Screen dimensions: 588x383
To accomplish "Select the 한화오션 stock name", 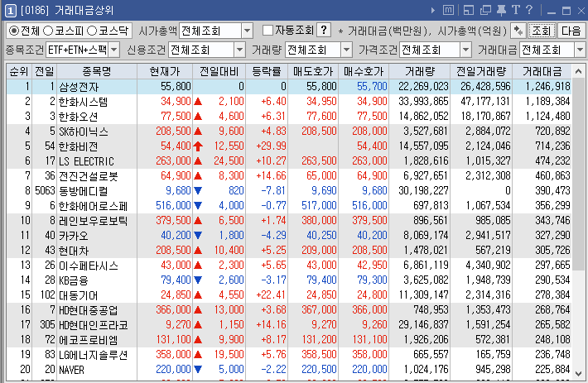I will (78, 117).
